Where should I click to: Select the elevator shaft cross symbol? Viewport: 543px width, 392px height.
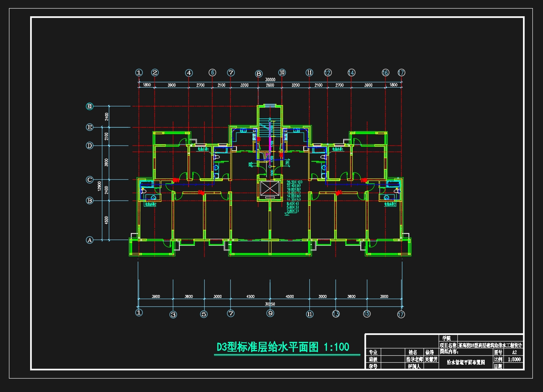tap(270, 189)
